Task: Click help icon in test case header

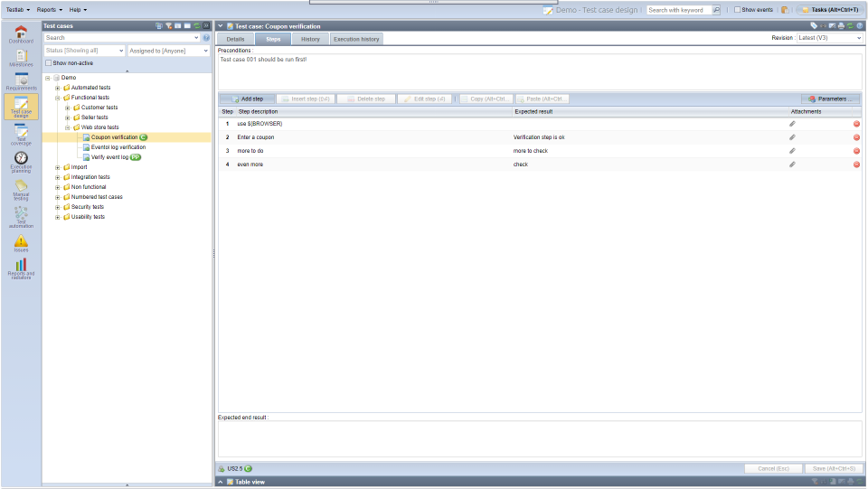Action: [x=860, y=26]
